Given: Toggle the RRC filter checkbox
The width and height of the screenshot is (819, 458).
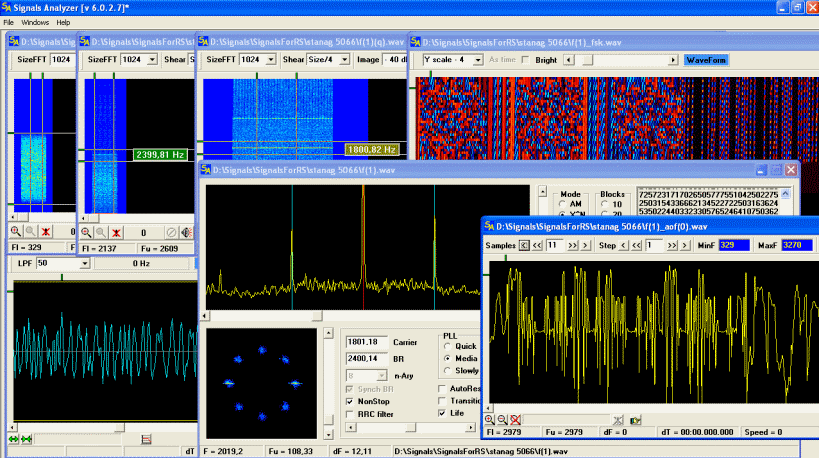Looking at the screenshot, I should coord(349,413).
